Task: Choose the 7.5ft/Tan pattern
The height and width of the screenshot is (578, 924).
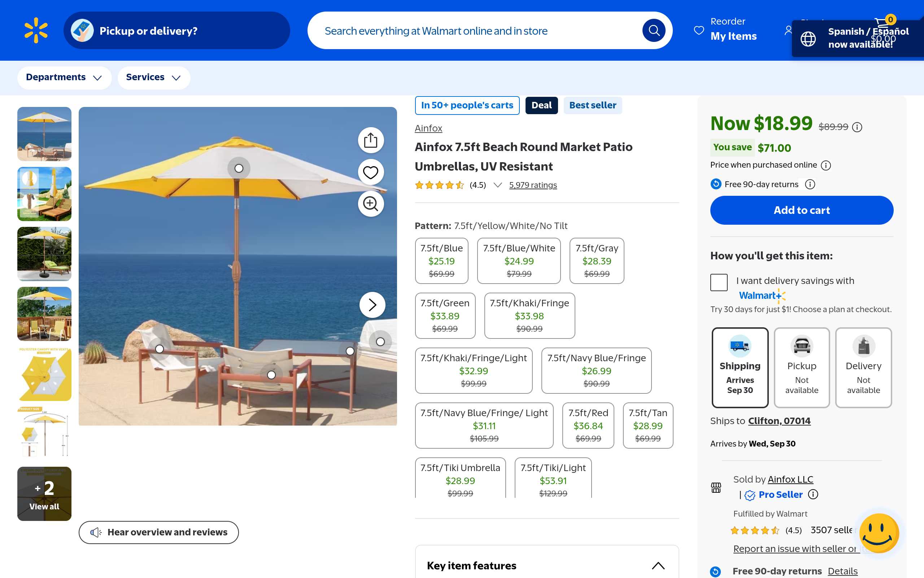Action: click(x=648, y=426)
